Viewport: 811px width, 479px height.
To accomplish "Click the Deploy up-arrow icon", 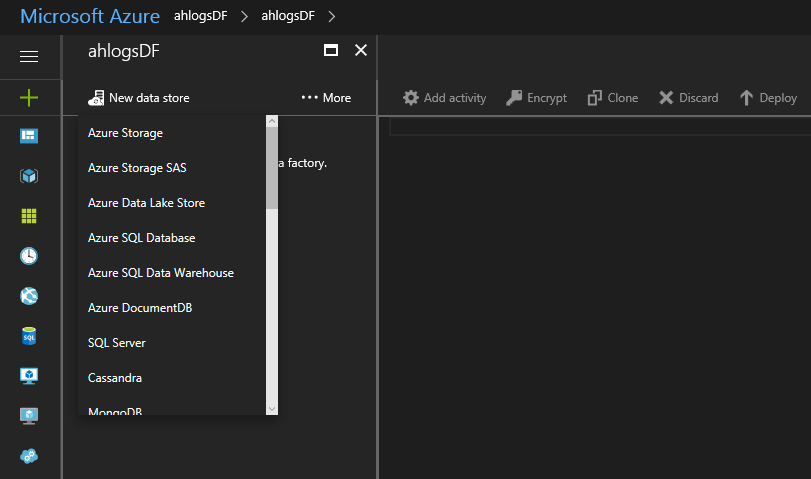I will [x=746, y=98].
